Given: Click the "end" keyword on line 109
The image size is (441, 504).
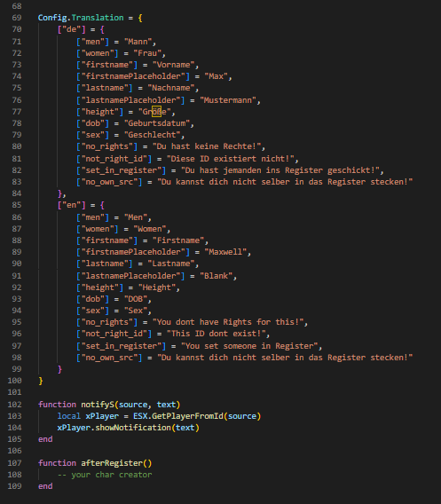Looking at the screenshot, I should (x=45, y=486).
